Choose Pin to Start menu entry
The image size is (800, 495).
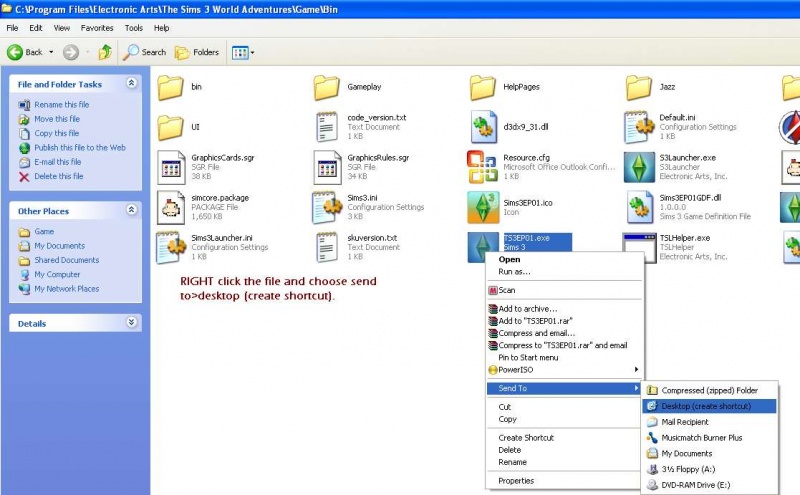pos(565,358)
